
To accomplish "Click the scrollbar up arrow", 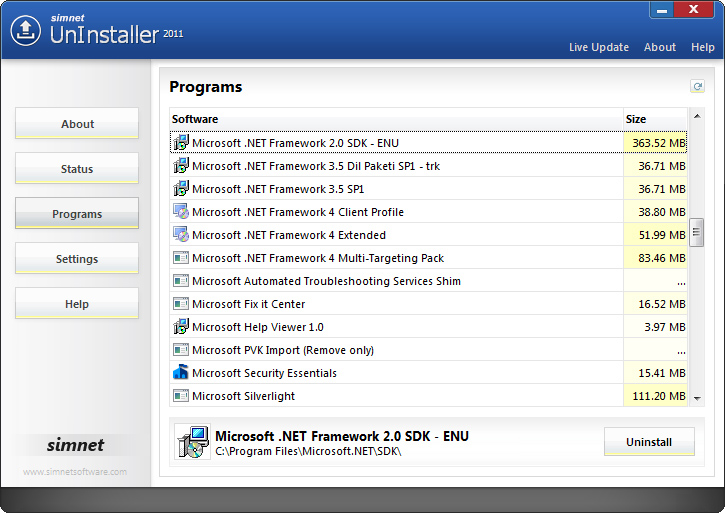I will 697,116.
